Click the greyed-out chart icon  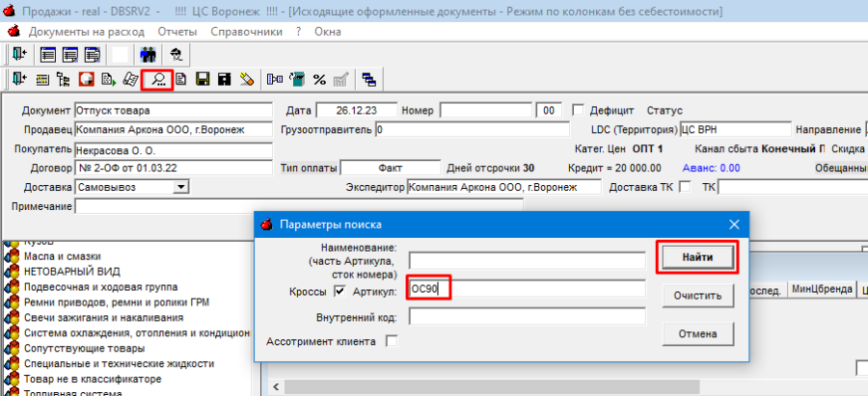(x=340, y=80)
